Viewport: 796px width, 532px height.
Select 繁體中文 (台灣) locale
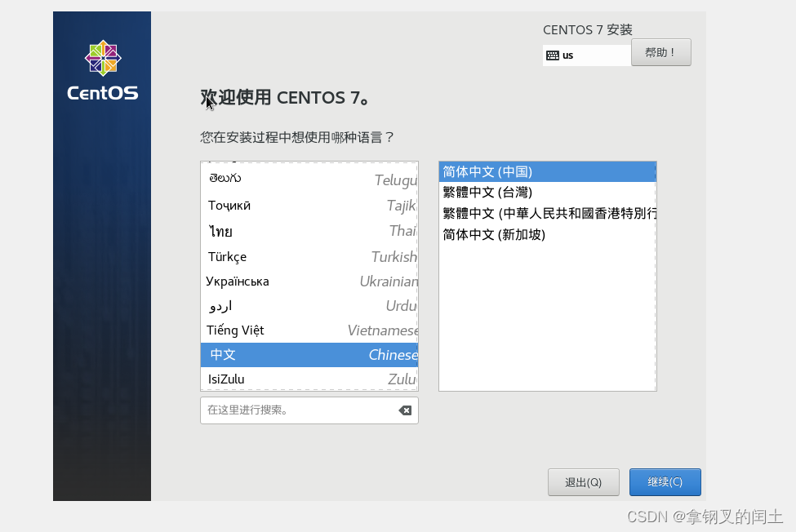[x=547, y=193]
